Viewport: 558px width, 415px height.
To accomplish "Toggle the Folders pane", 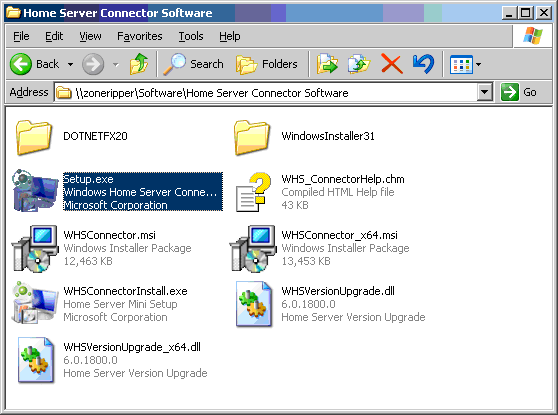I will (x=267, y=64).
